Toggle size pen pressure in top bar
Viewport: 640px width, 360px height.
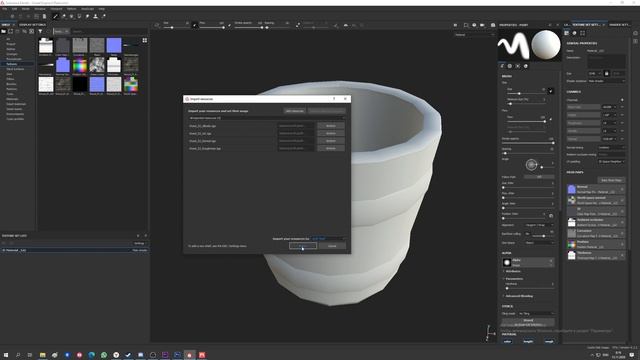[x=195, y=25]
